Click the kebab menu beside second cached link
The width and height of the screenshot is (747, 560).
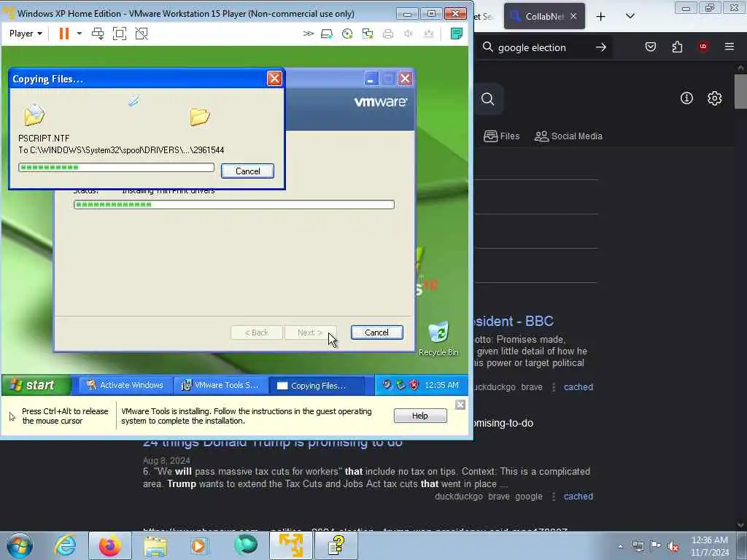[554, 497]
